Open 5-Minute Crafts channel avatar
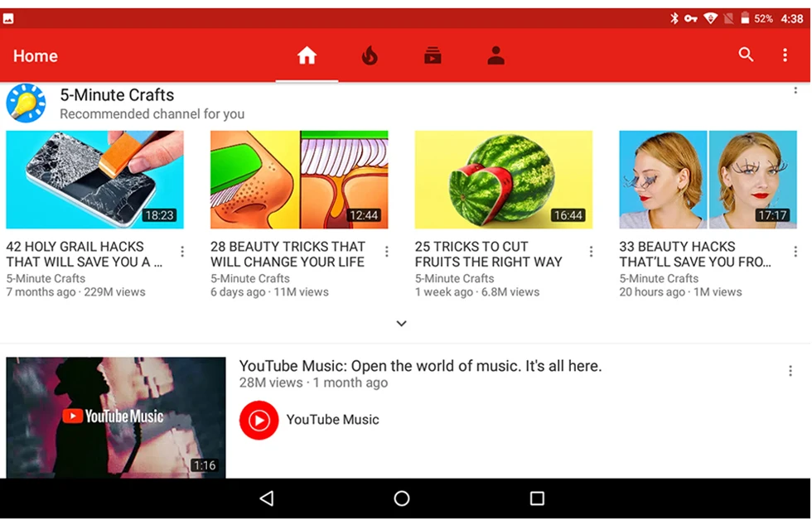 click(x=26, y=103)
